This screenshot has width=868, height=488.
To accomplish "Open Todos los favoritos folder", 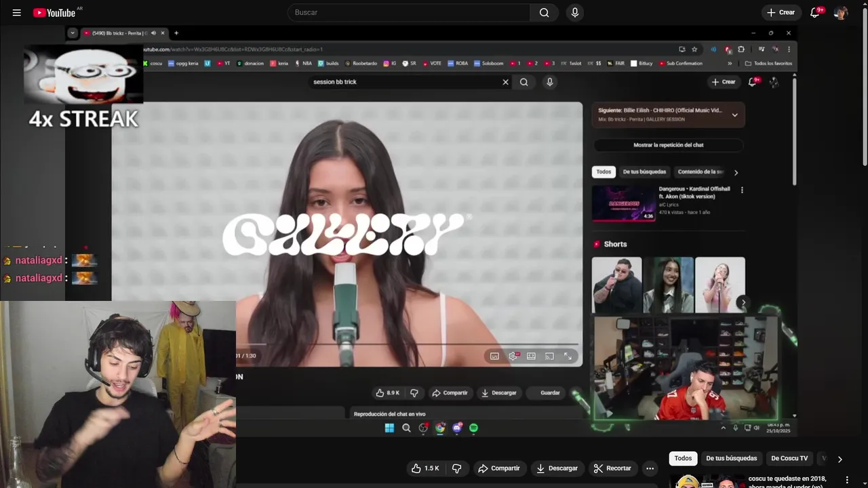I will click(768, 63).
